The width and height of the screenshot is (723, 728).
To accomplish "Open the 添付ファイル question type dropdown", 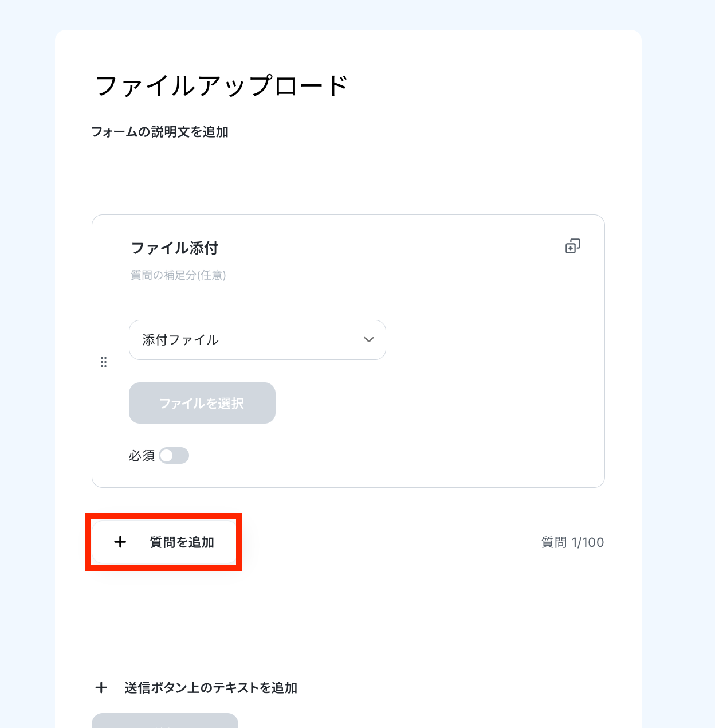I will click(257, 340).
